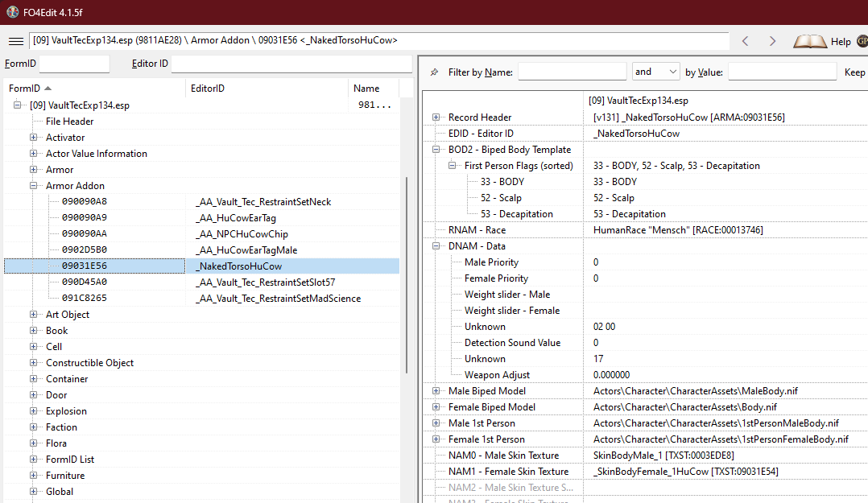Click the Filter by Name field

572,72
